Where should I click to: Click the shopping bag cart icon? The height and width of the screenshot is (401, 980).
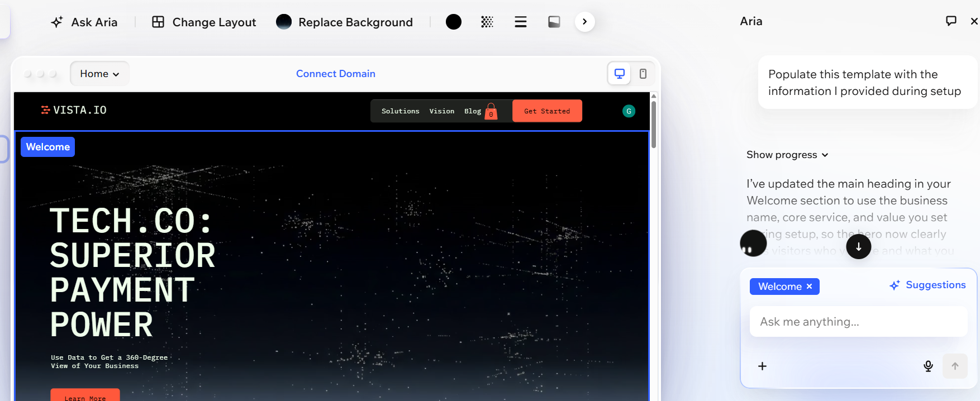click(x=491, y=111)
